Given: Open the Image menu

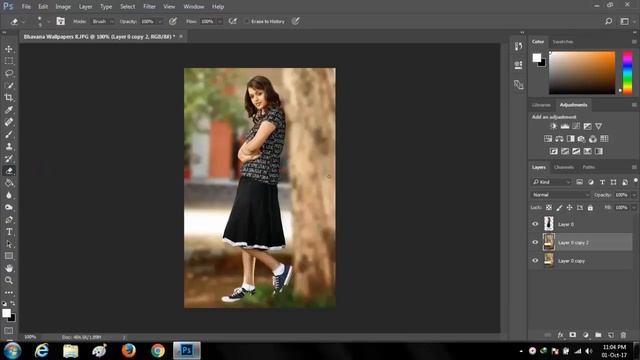Looking at the screenshot, I should (x=63, y=7).
